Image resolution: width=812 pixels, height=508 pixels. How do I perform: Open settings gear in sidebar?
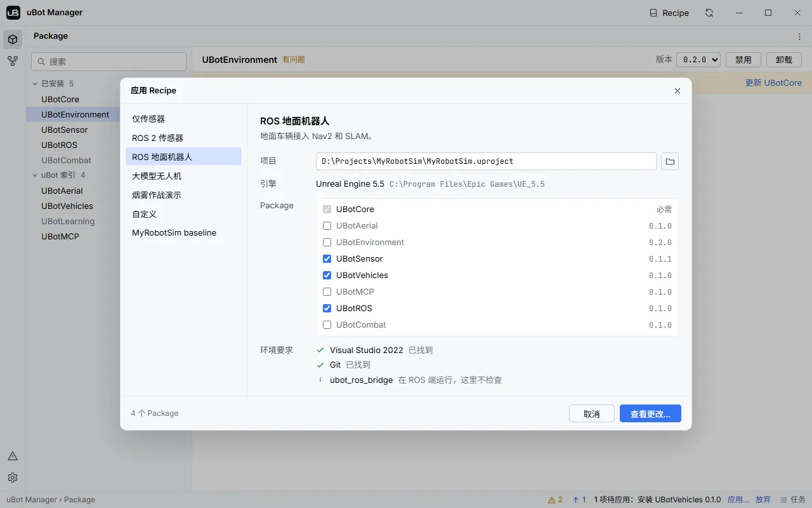click(x=13, y=478)
